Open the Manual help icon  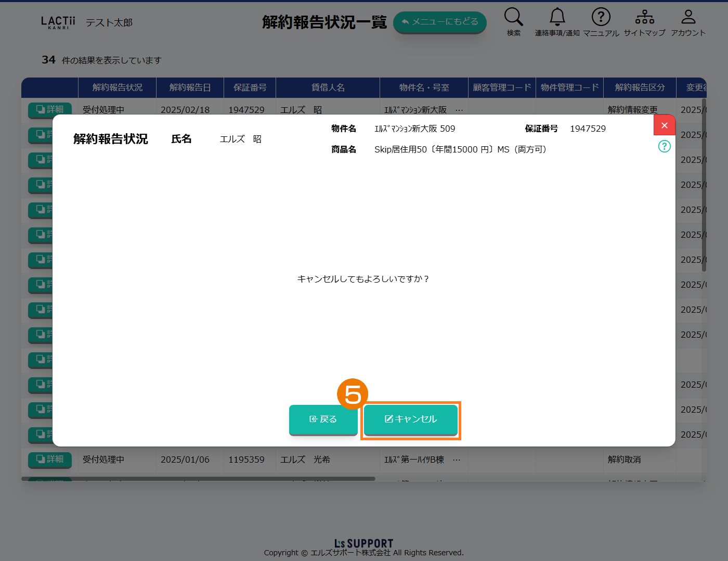(x=601, y=17)
